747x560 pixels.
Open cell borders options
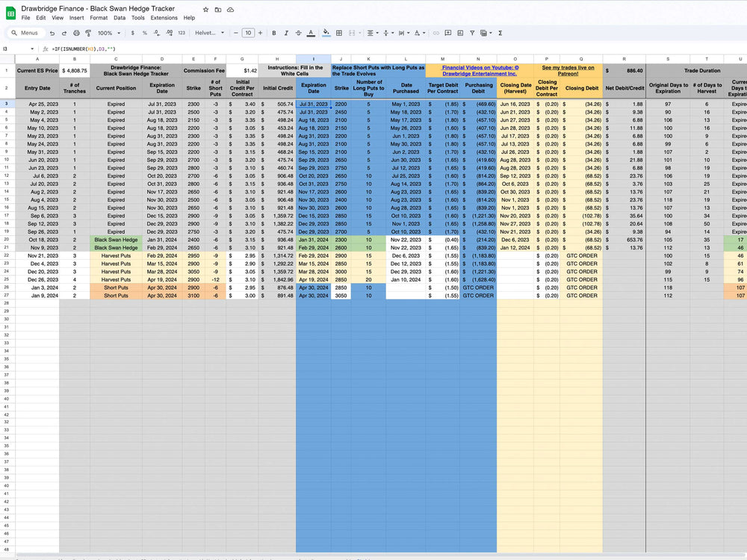[x=339, y=34]
